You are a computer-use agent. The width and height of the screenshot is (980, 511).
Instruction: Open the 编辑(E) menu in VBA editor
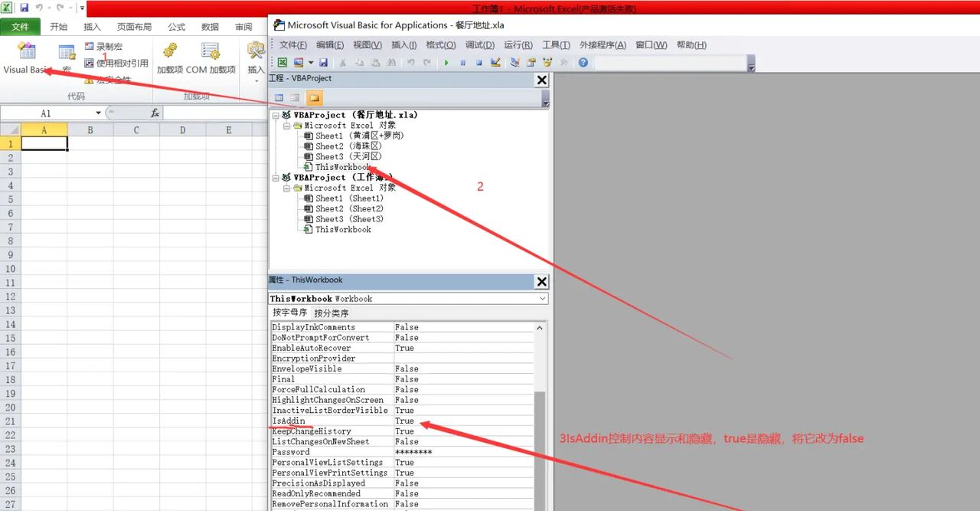tap(330, 45)
